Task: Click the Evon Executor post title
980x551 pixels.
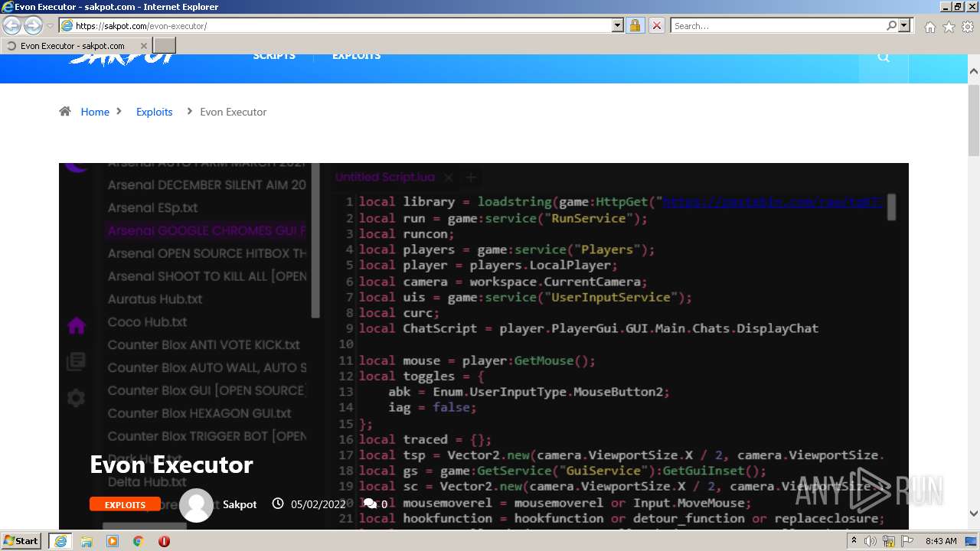Action: point(171,465)
